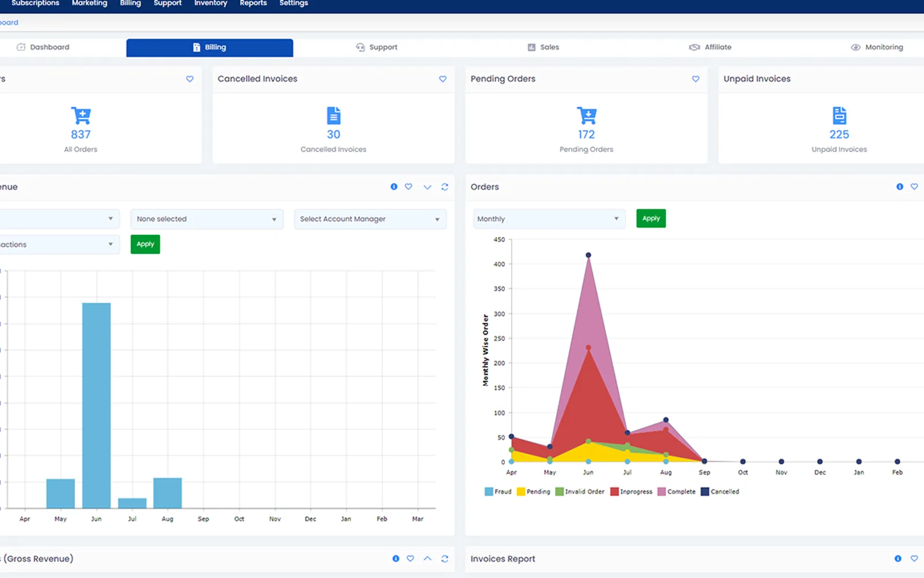Click the Cancelled Invoices document icon
This screenshot has height=578, width=924.
tap(334, 116)
